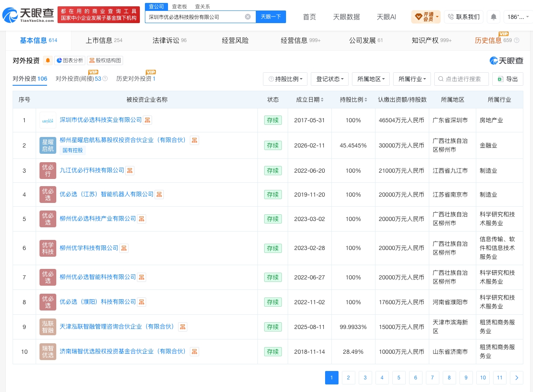The height and width of the screenshot is (392, 533).
Task: Select the 查老板 search mode tab
Action: pyautogui.click(x=179, y=6)
